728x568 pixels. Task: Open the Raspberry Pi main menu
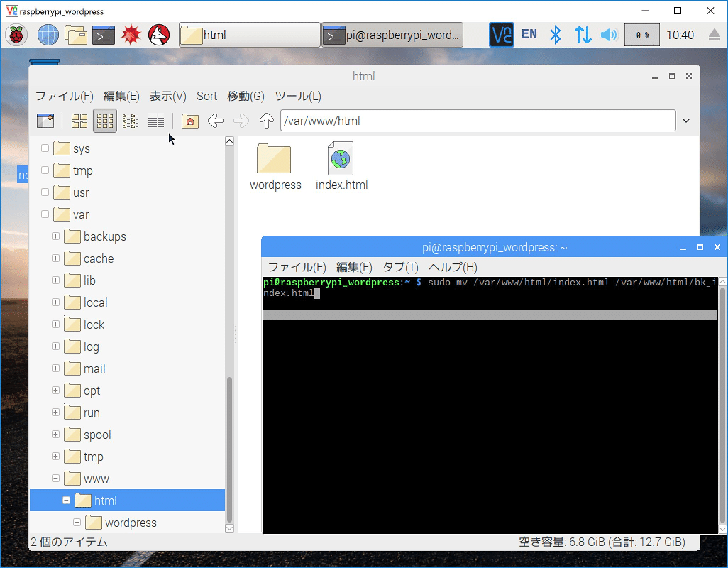pos(17,35)
